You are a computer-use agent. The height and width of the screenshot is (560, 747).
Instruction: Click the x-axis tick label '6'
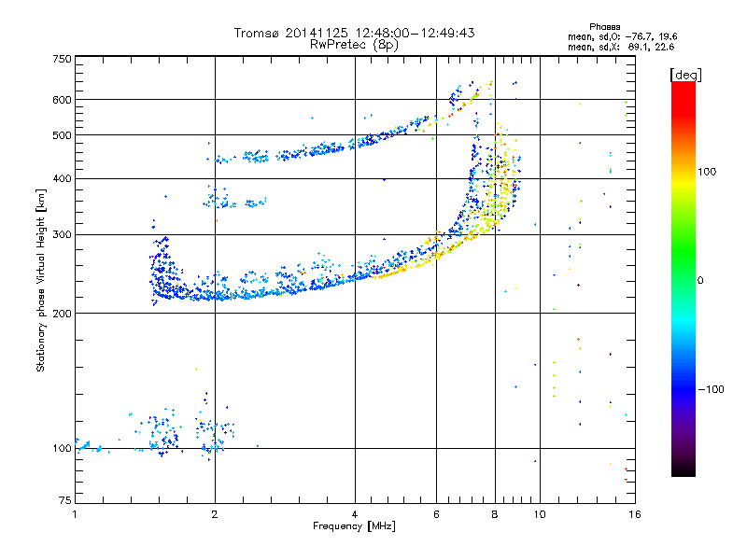(x=436, y=514)
